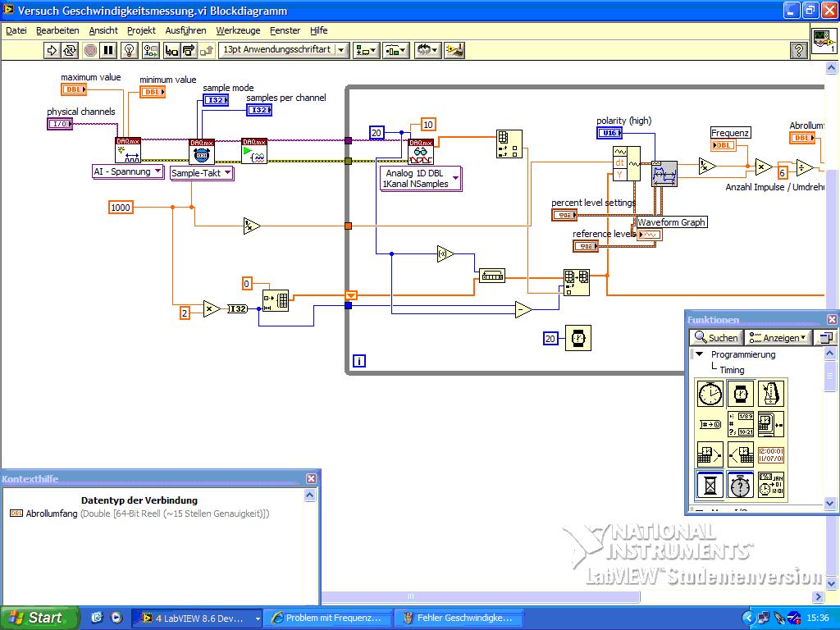
Task: Open the Werkzeuge menu
Action: [x=238, y=30]
